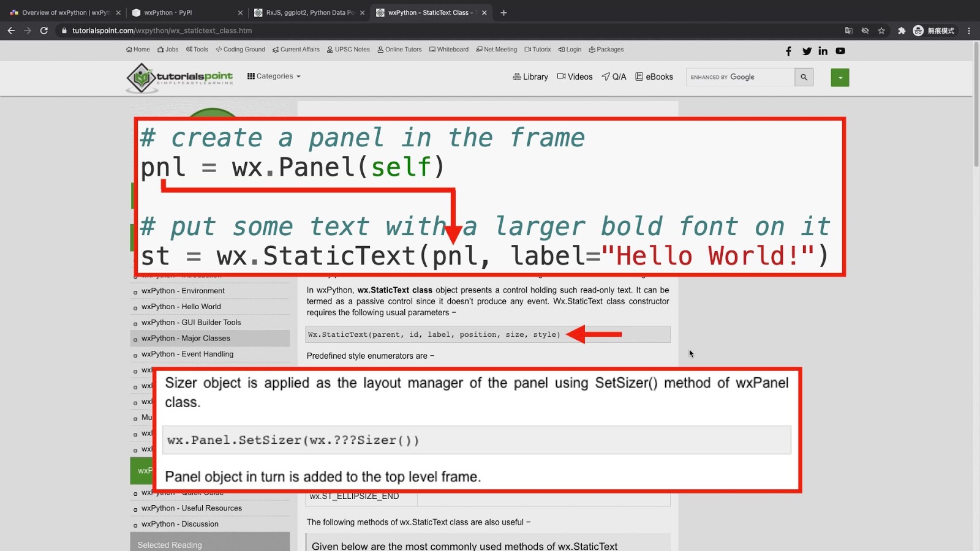
Task: Close the wxPython · PyPI tab
Action: 240,12
